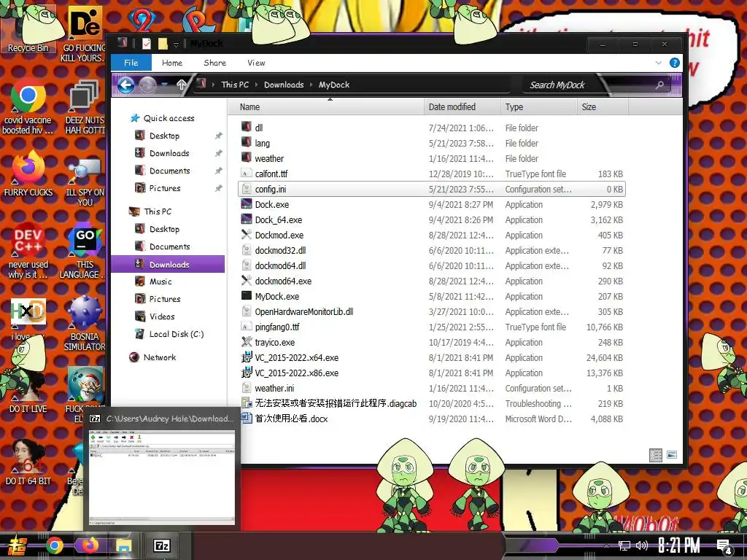Select Videos in navigation pane
This screenshot has height=560, width=747.
tap(162, 316)
